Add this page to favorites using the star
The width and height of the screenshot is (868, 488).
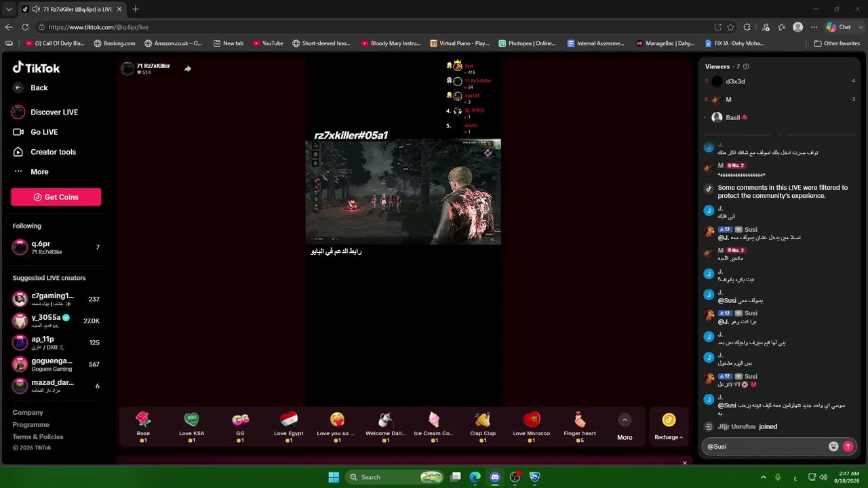pos(730,27)
